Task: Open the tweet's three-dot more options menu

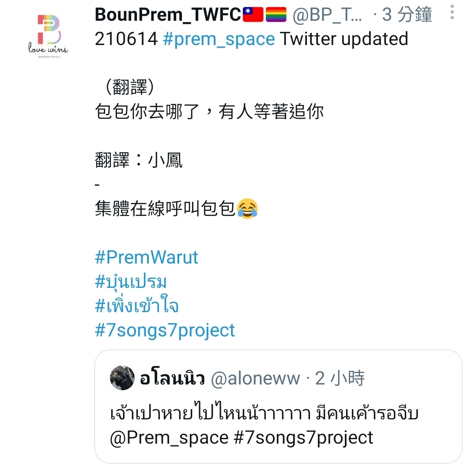Action: coord(452,12)
